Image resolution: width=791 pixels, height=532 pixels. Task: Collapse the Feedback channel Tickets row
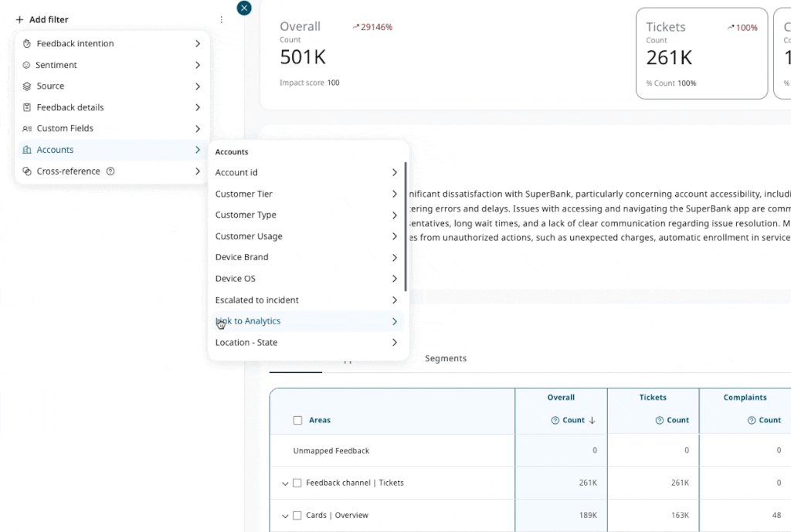(285, 483)
